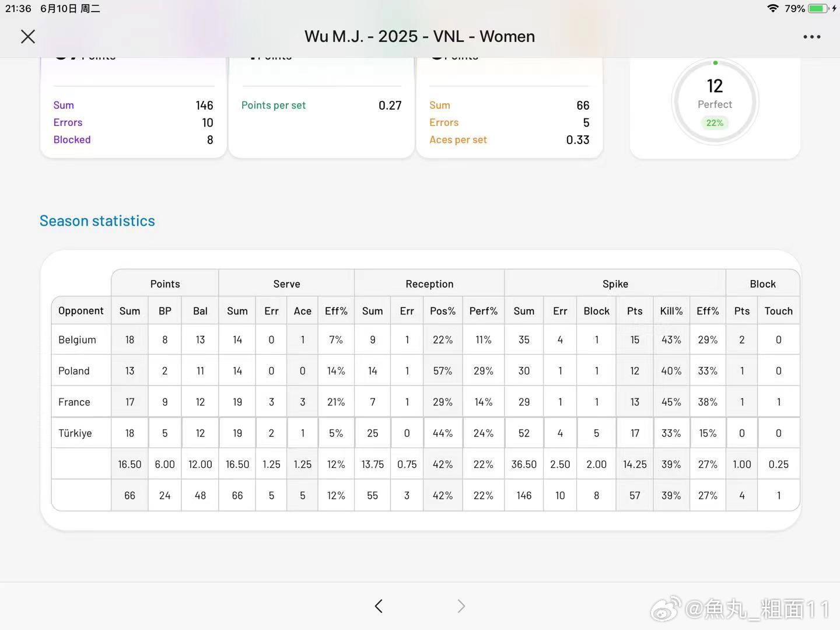This screenshot has width=840, height=630.
Task: Click the Opponent column header
Action: [x=81, y=311]
